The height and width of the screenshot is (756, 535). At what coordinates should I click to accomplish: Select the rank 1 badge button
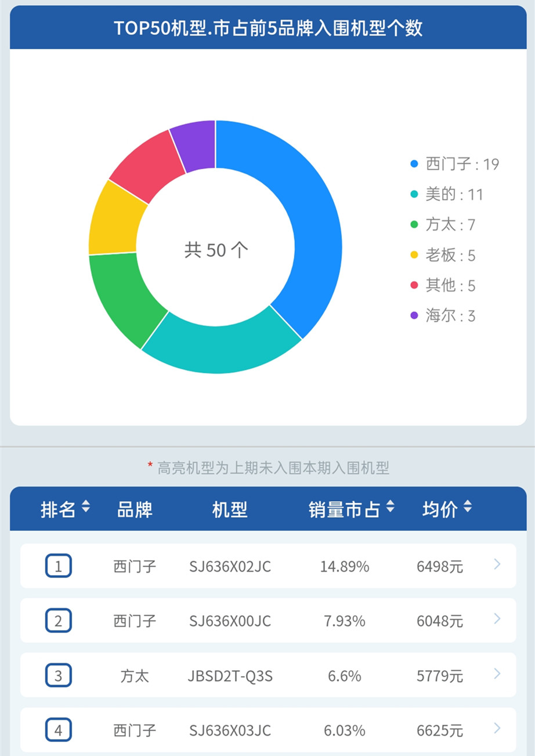pyautogui.click(x=57, y=565)
